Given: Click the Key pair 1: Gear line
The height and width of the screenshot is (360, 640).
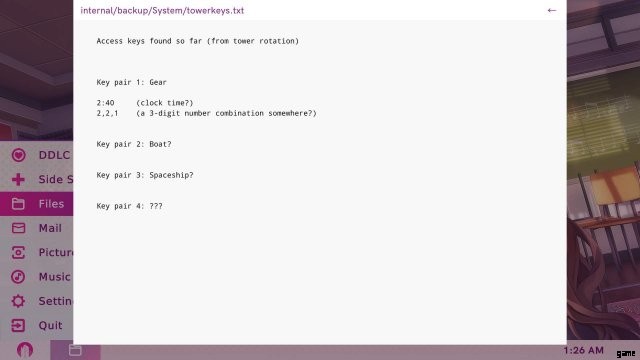Looking at the screenshot, I should [x=131, y=82].
